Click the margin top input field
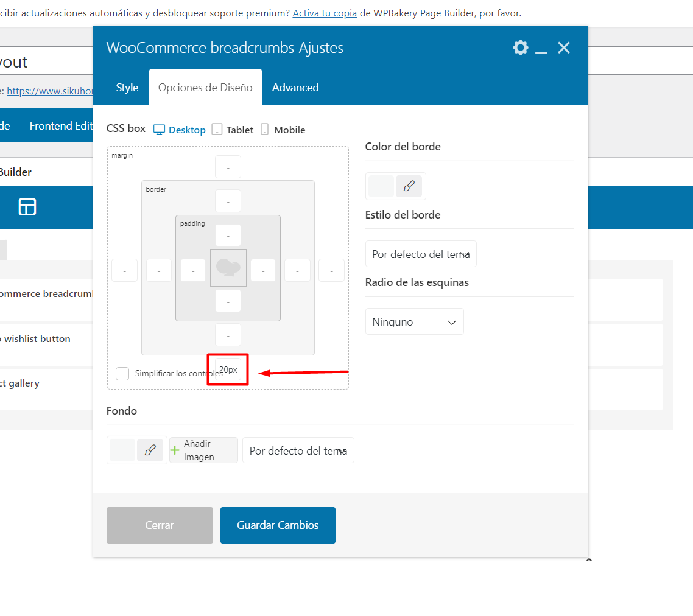This screenshot has width=693, height=616. pyautogui.click(x=228, y=167)
